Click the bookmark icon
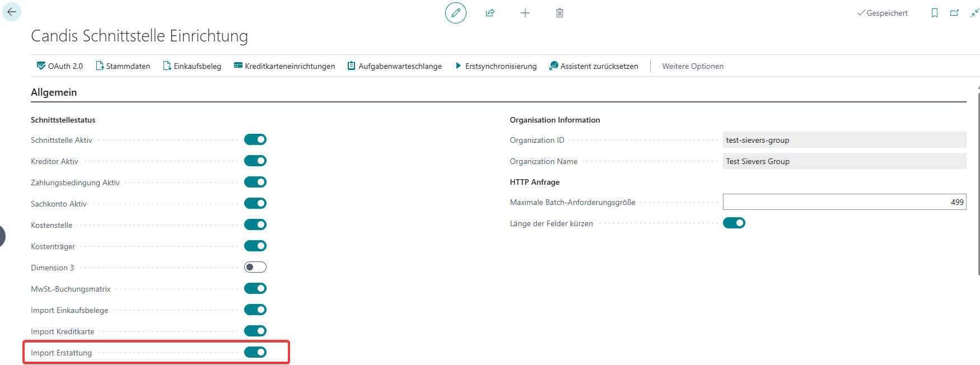Image resolution: width=980 pixels, height=365 pixels. [x=934, y=13]
